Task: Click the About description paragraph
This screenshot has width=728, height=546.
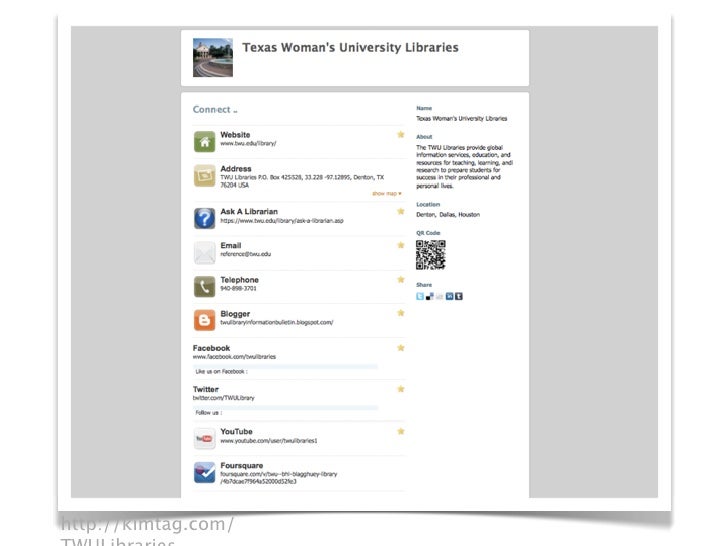Action: coord(464,166)
